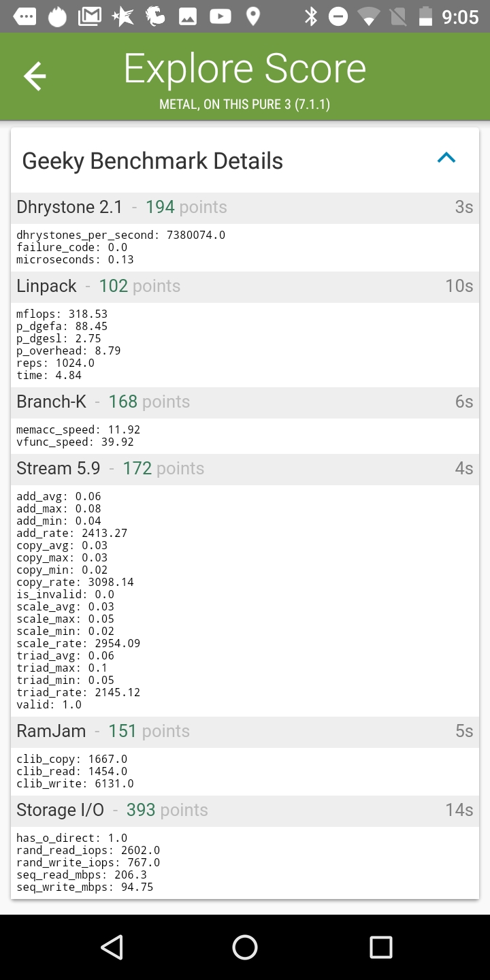490x980 pixels.
Task: Tap the Bluetooth status bar icon
Action: pos(311,16)
